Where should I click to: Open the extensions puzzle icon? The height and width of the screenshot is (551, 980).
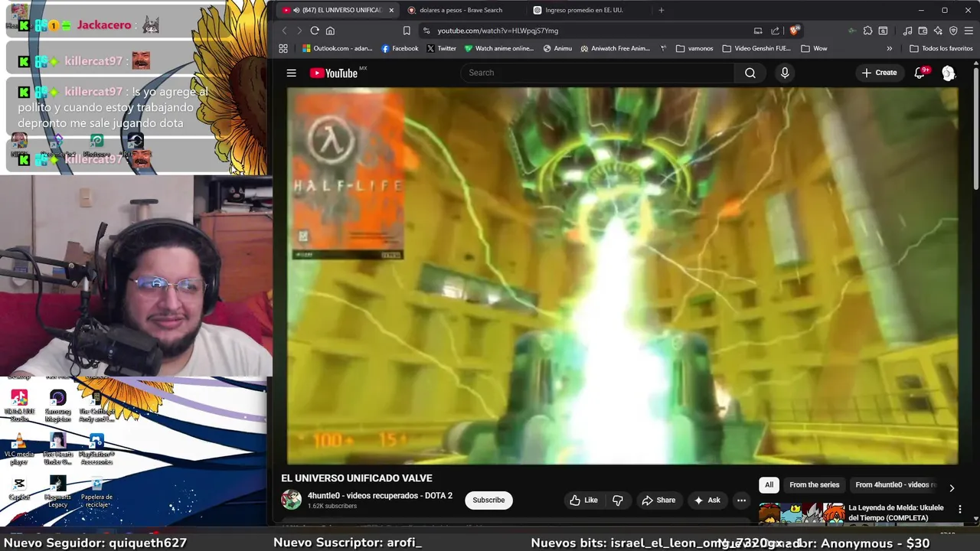coord(867,31)
